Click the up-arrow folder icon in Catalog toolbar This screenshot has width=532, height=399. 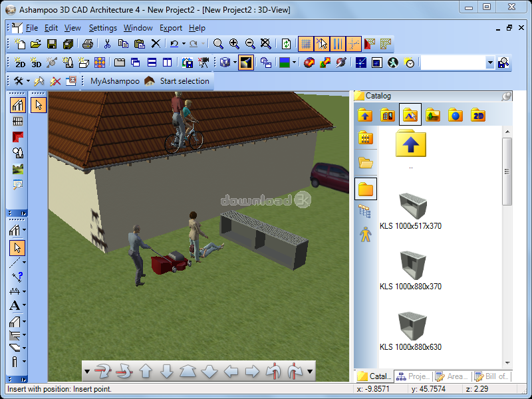pos(364,114)
